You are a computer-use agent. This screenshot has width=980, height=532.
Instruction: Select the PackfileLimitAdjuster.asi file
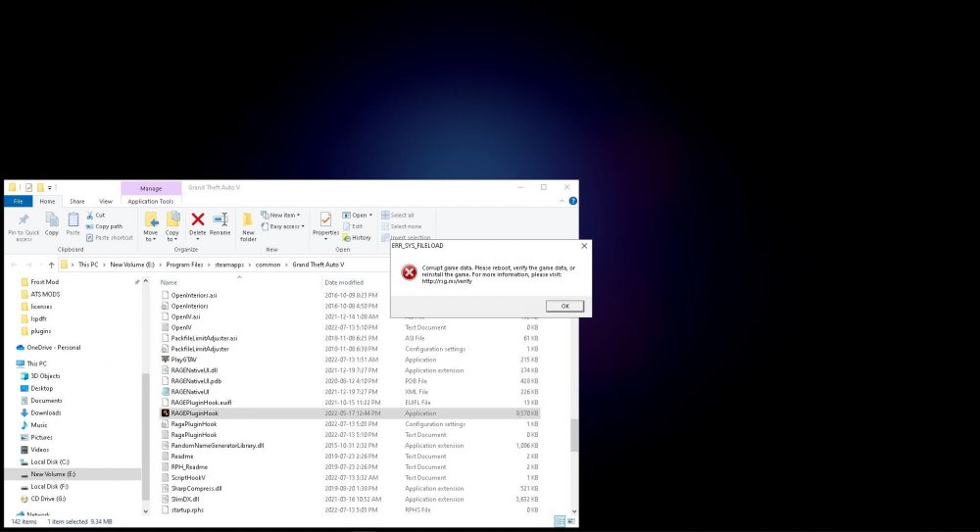(204, 338)
